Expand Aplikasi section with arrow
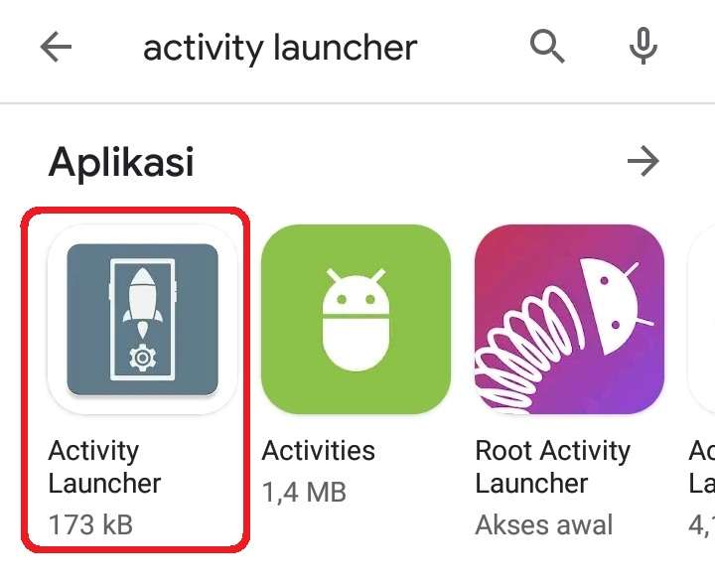This screenshot has width=715, height=588. coord(643,161)
